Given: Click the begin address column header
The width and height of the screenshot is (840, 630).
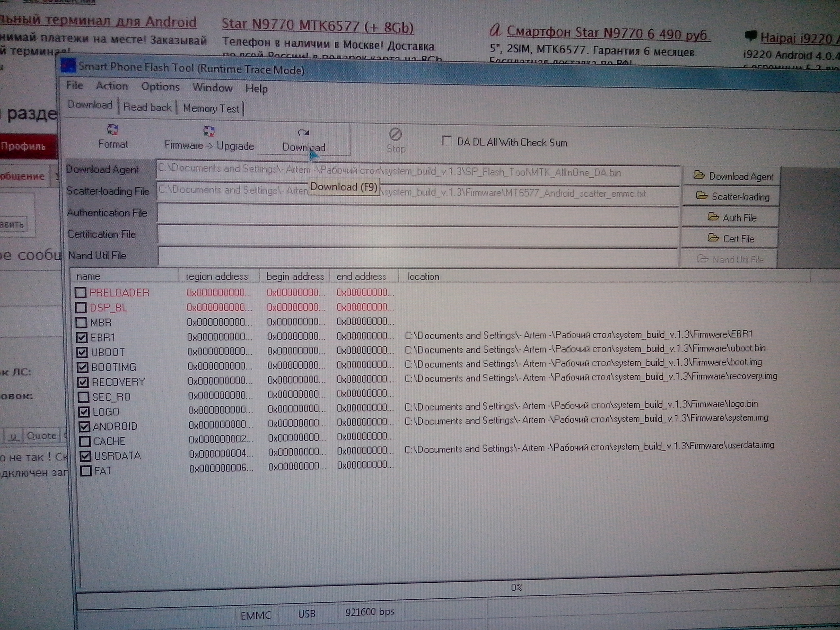Looking at the screenshot, I should [295, 276].
